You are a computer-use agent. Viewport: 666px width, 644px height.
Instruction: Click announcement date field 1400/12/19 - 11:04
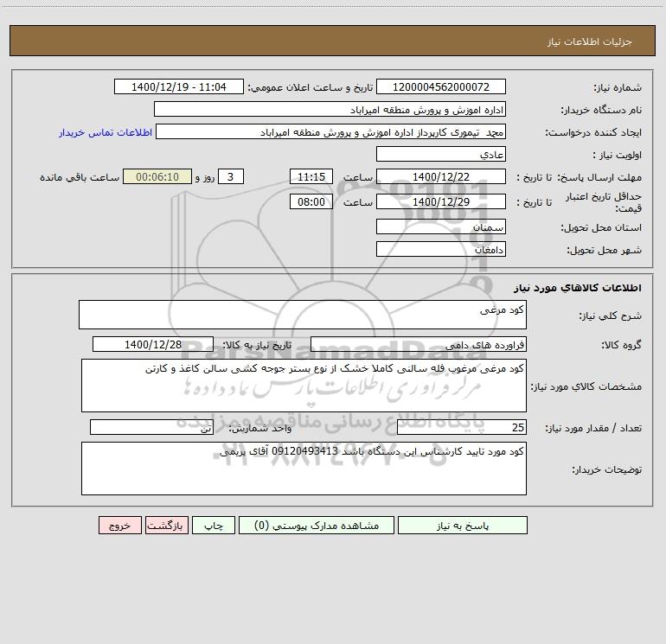179,86
